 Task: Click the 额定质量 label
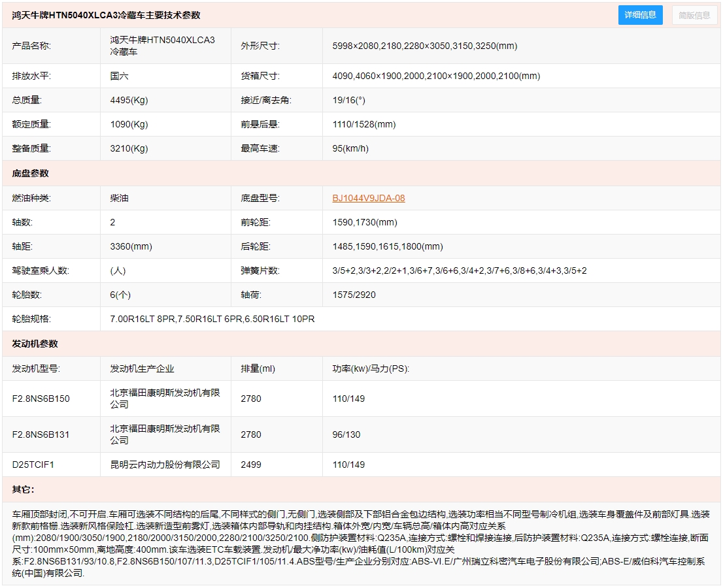[x=31, y=124]
